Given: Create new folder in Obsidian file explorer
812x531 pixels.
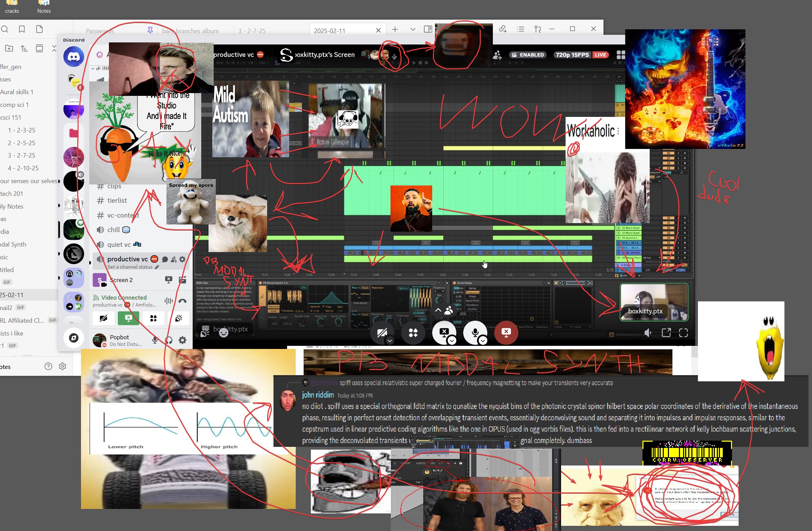Looking at the screenshot, I should [9, 48].
